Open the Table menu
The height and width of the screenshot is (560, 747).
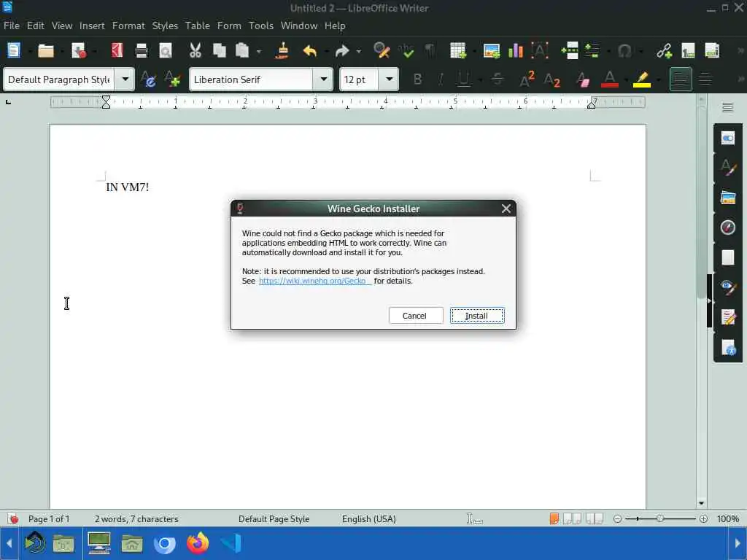[x=197, y=26]
